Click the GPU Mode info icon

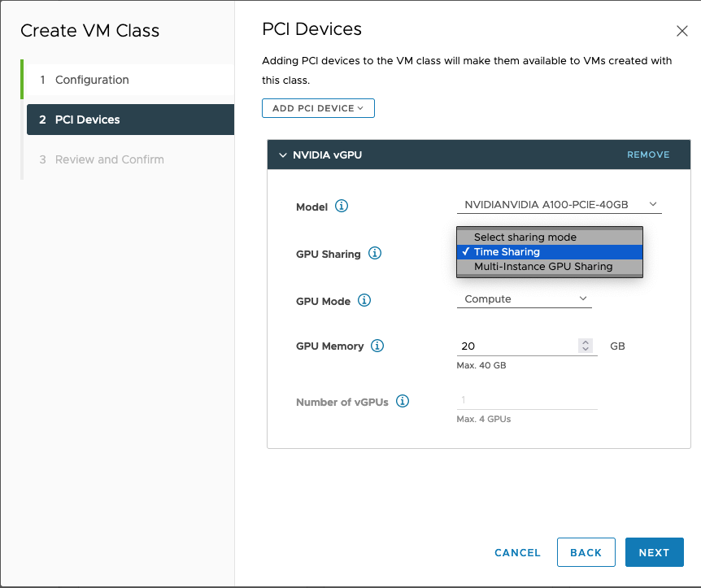(364, 301)
